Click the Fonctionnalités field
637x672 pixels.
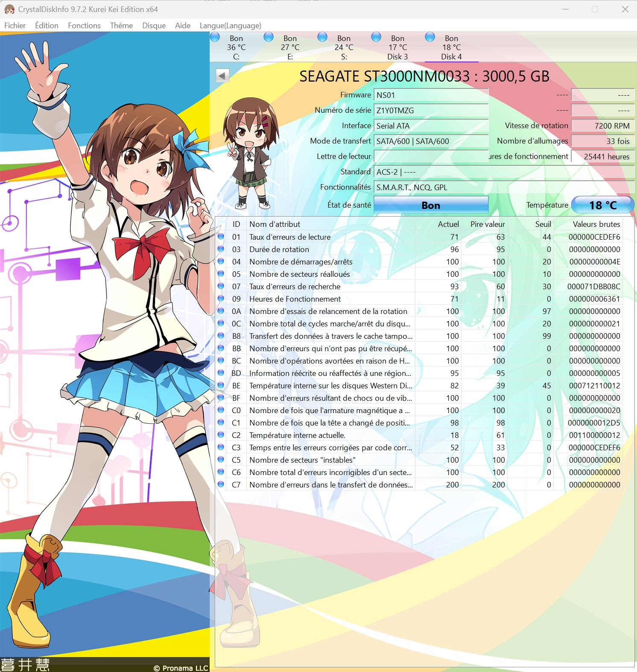[504, 187]
